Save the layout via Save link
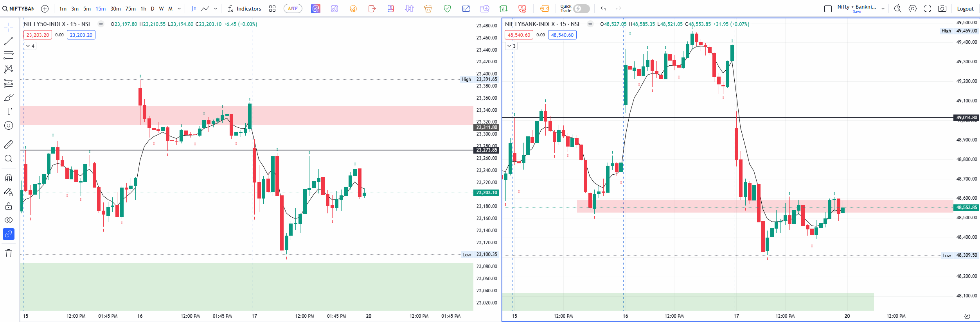Image resolution: width=980 pixels, height=322 pixels. click(x=857, y=12)
